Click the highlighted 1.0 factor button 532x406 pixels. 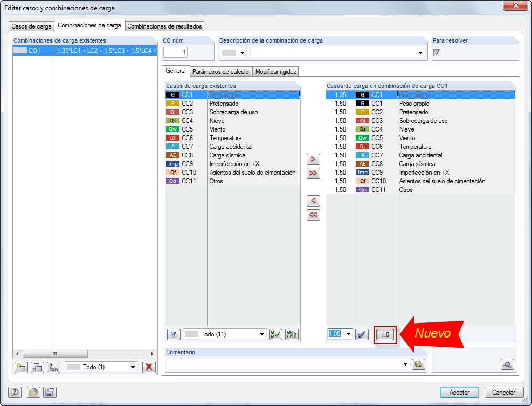click(x=385, y=334)
